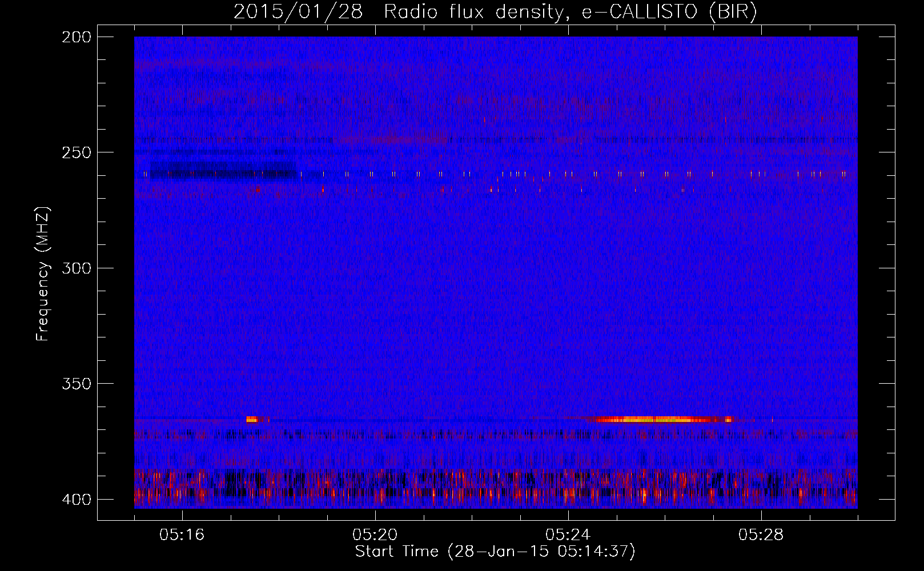
Task: Click the 05:28 time tick label
Action: 761,535
